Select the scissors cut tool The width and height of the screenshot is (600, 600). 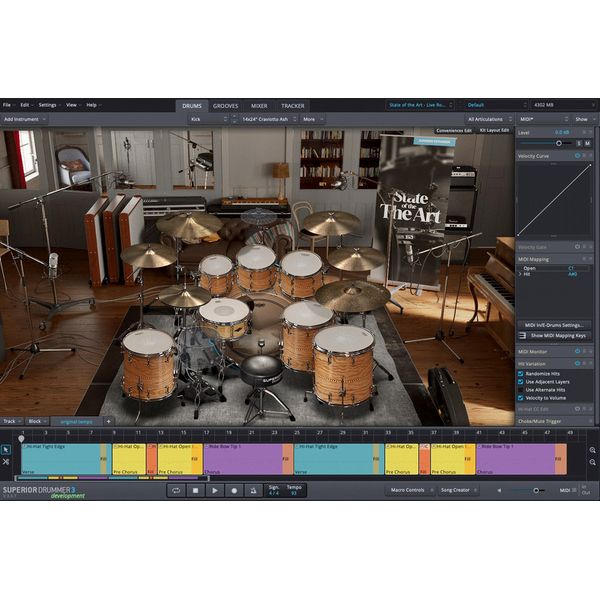(6, 462)
